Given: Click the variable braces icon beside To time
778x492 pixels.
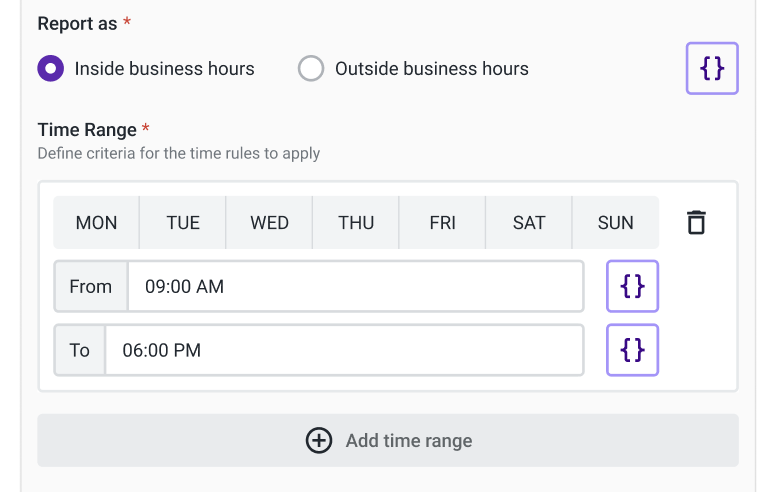Looking at the screenshot, I should point(632,350).
